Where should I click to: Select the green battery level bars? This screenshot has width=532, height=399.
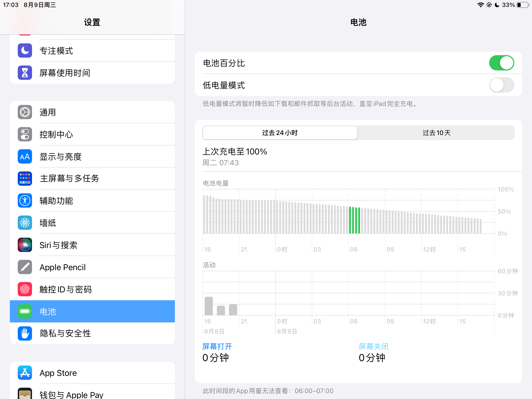pos(354,220)
